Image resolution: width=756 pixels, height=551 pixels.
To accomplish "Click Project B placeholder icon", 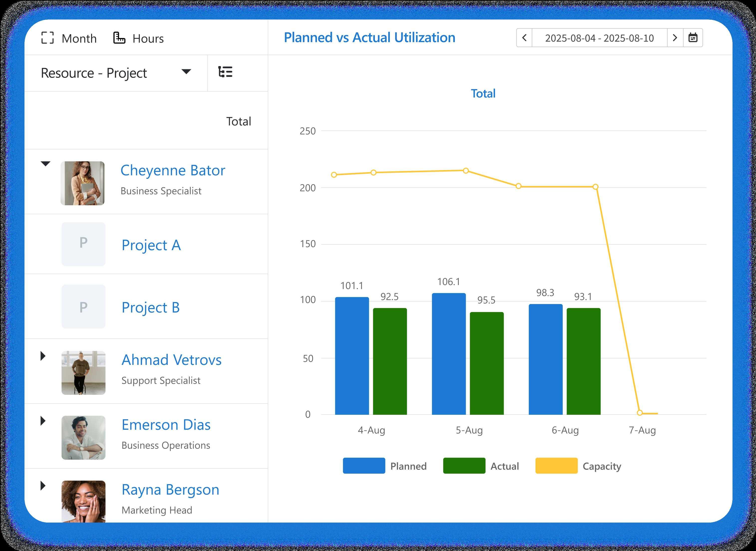I will click(x=83, y=306).
